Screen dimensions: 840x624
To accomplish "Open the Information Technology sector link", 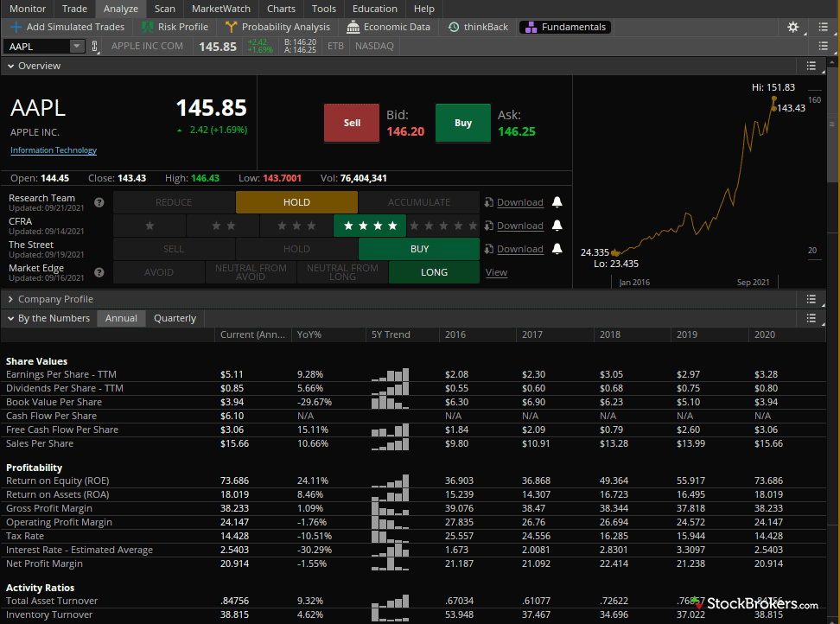I will pos(54,150).
